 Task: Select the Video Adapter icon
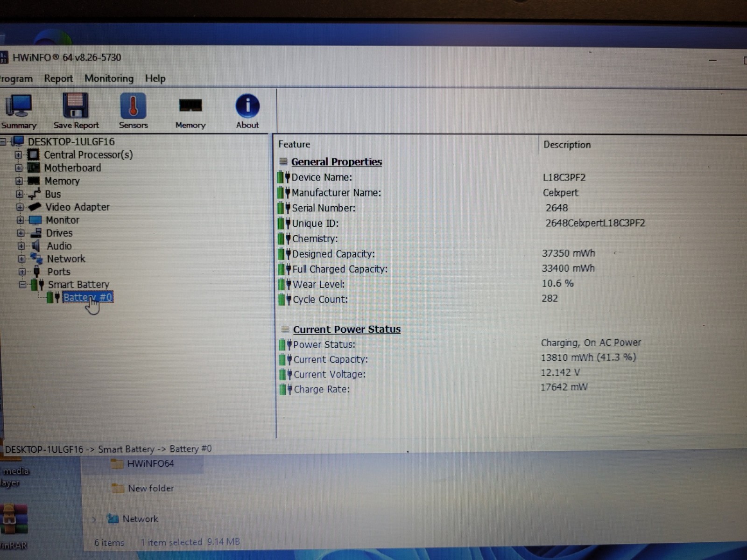pos(35,207)
